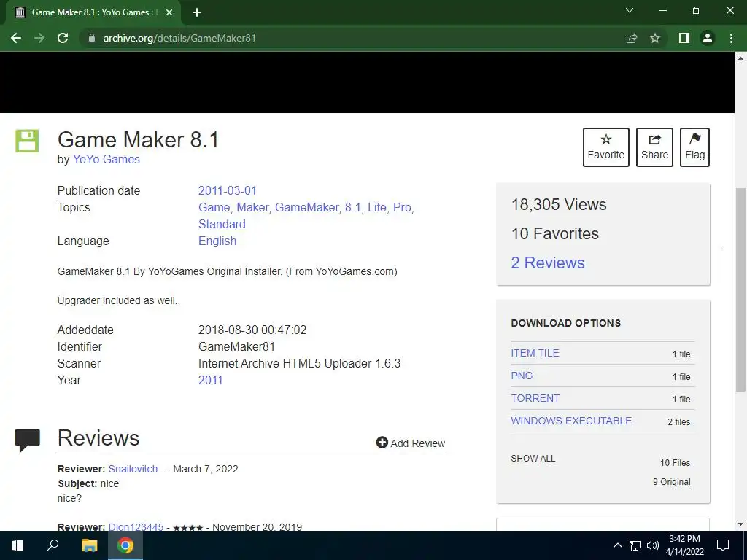Open YoYo Games author link

click(107, 160)
